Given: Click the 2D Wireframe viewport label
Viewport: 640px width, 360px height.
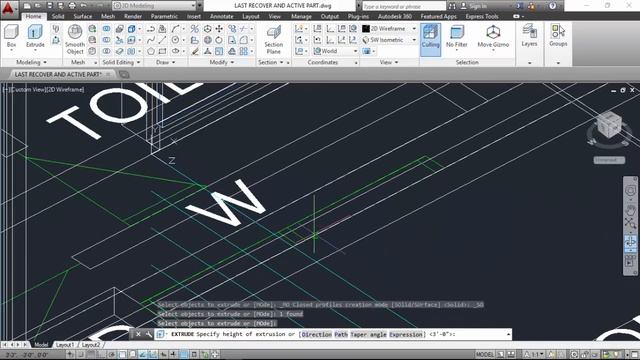Looking at the screenshot, I should [x=65, y=89].
